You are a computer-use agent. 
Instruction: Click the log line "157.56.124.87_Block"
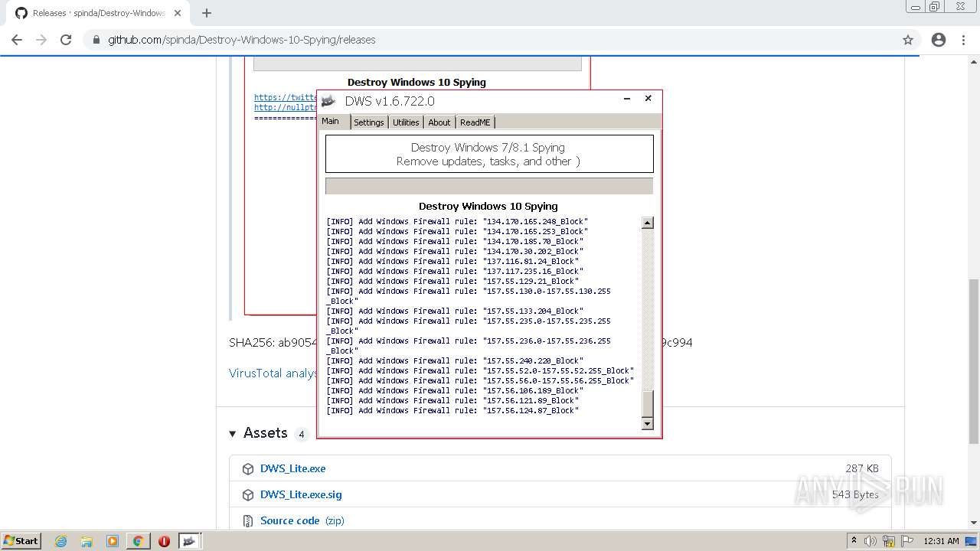point(452,411)
